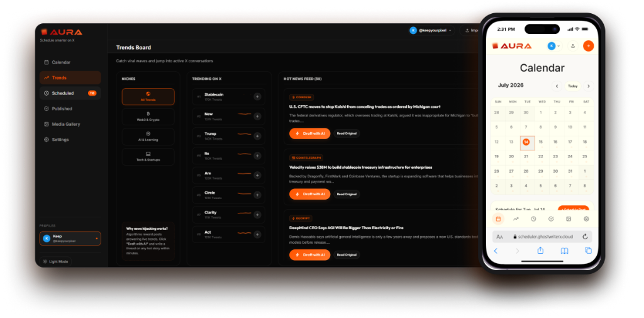Open the Circle trending row
Screen dimensions: 644x318
pyautogui.click(x=228, y=195)
